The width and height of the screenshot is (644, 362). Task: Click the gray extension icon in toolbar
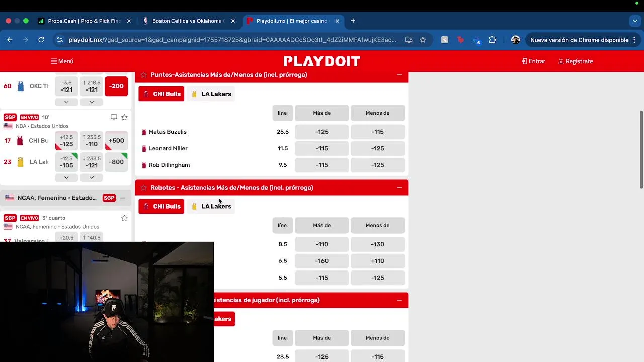444,40
